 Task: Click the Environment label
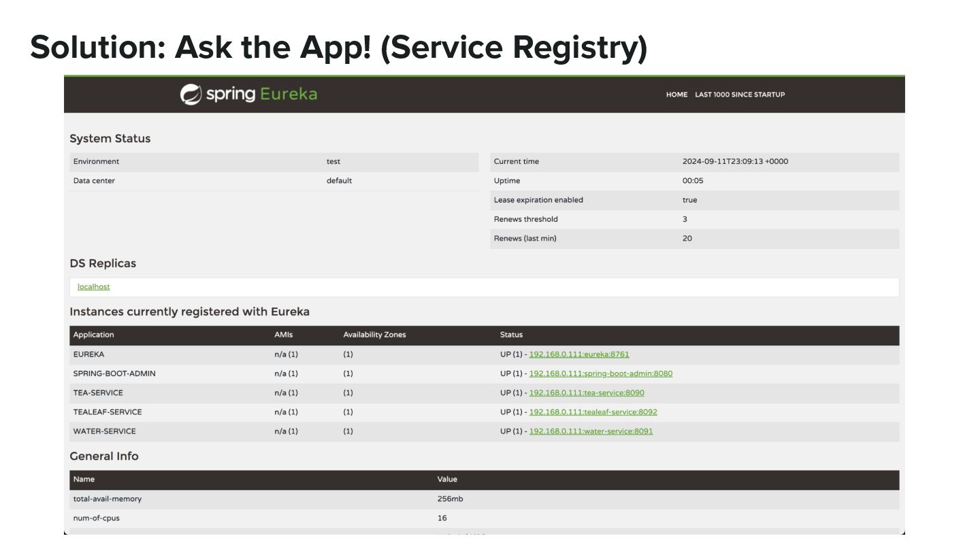click(x=96, y=161)
